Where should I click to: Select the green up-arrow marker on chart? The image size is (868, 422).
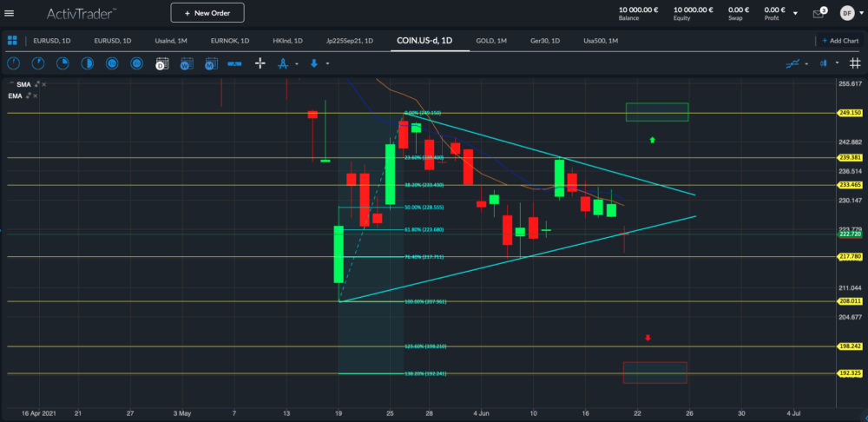(652, 140)
